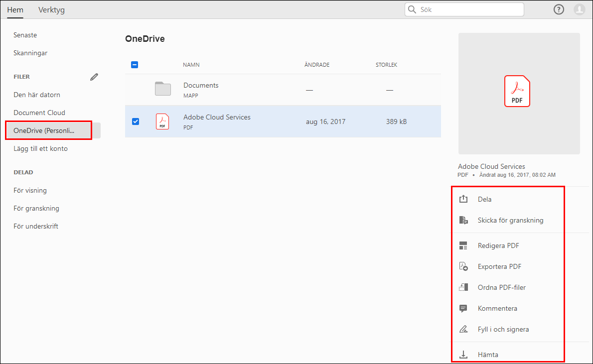Viewport: 593px width, 364px height.
Task: Click the Sök search field
Action: click(x=463, y=9)
